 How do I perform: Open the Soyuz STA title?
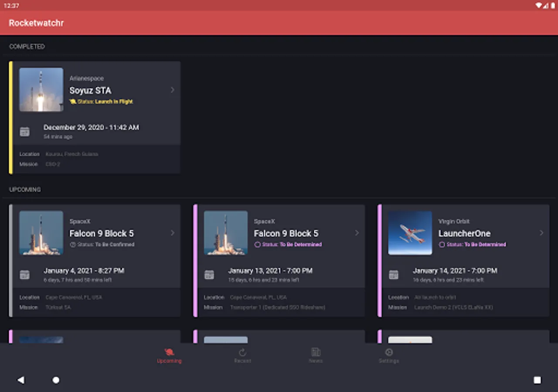(x=90, y=91)
